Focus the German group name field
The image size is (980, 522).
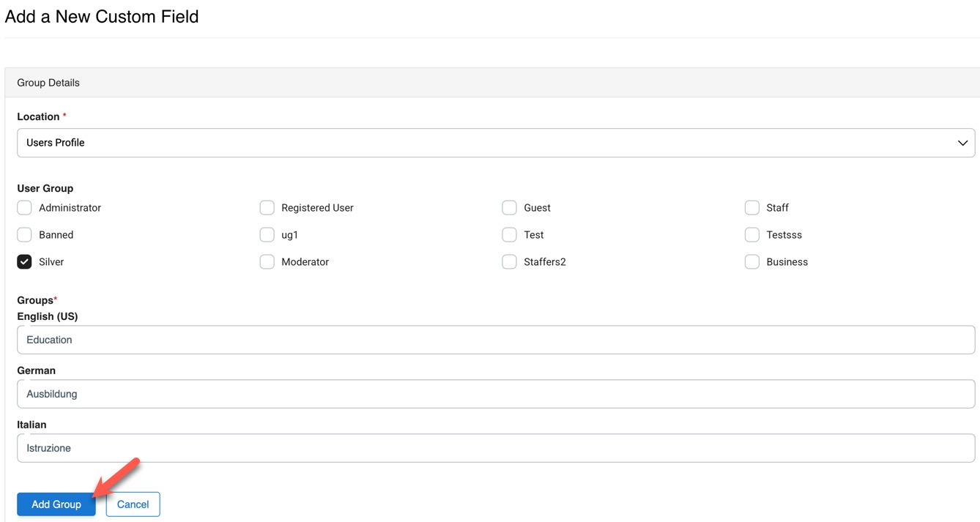(x=495, y=394)
